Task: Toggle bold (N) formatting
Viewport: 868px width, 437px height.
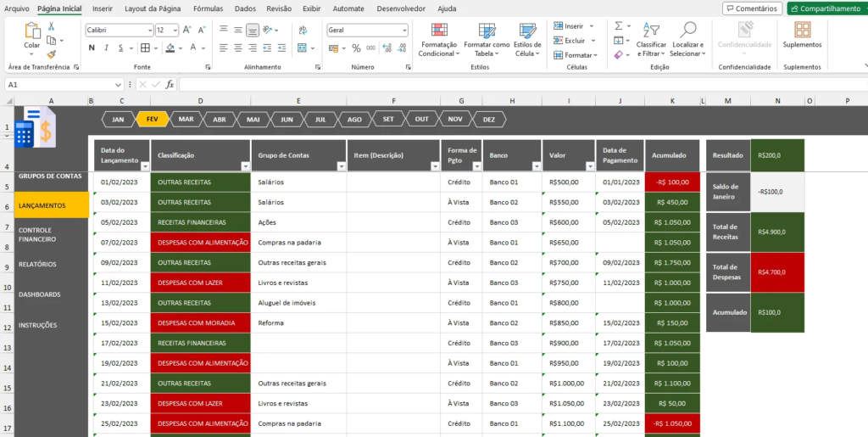Action: coord(92,48)
